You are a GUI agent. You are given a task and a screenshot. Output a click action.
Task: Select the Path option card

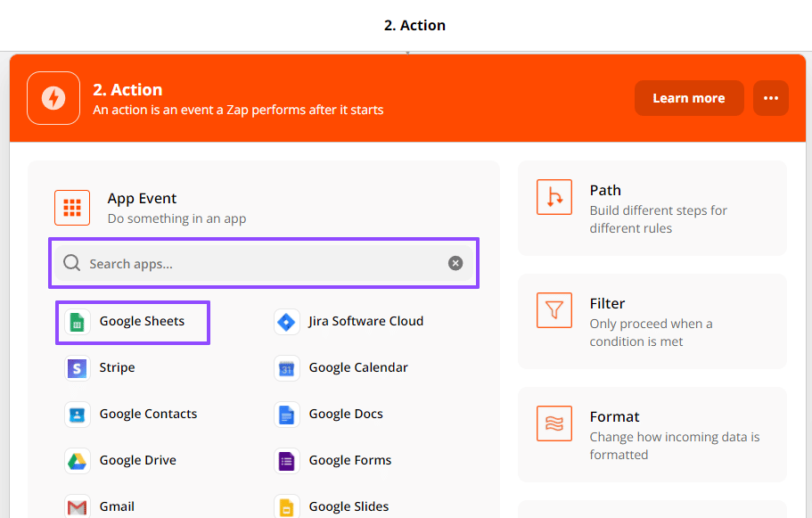click(652, 208)
